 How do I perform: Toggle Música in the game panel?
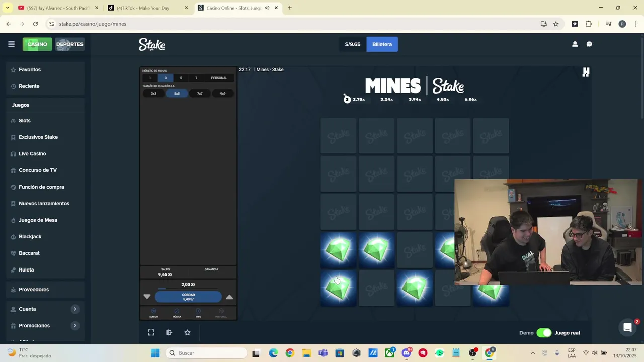click(177, 313)
